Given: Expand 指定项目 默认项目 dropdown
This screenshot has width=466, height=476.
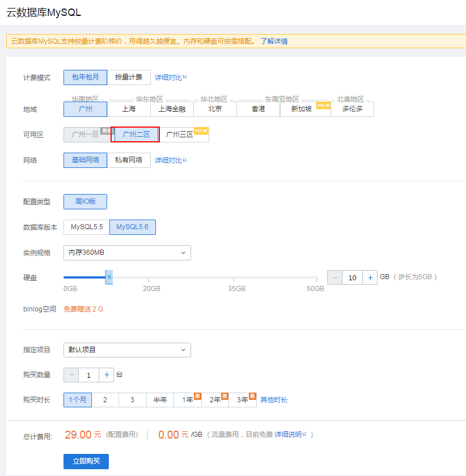Looking at the screenshot, I should tap(127, 350).
